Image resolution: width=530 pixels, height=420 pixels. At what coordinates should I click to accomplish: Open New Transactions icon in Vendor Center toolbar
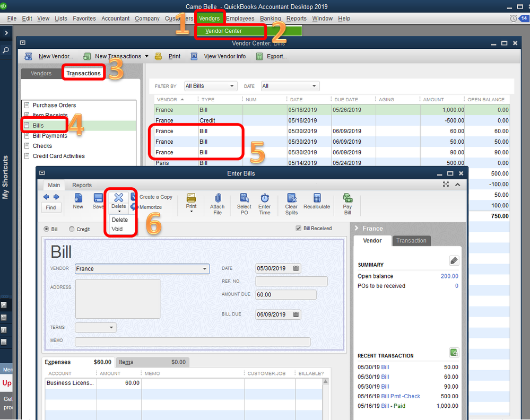click(x=87, y=56)
